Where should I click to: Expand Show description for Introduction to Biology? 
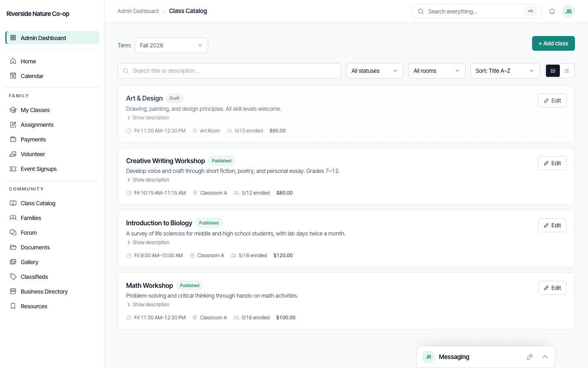148,242
